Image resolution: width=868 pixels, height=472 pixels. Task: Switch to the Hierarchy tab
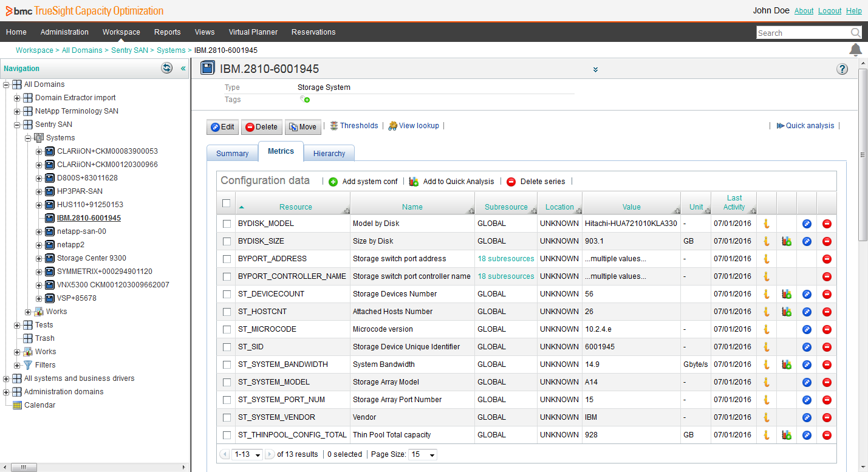tap(329, 154)
